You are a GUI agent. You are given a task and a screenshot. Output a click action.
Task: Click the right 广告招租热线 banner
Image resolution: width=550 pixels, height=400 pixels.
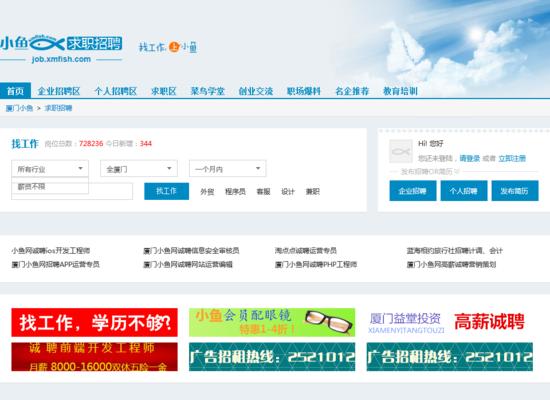(x=450, y=357)
